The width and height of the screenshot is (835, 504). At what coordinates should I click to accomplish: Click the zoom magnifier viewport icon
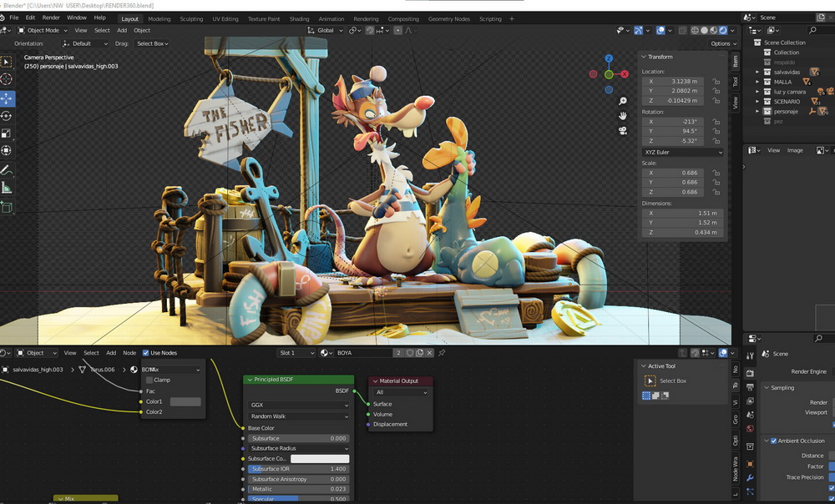tap(623, 101)
